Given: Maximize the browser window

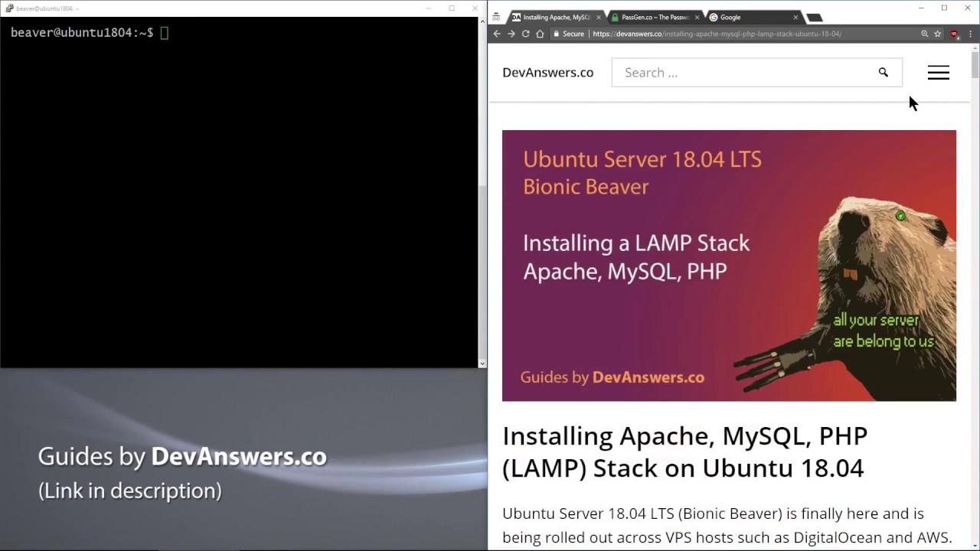Looking at the screenshot, I should [x=944, y=8].
